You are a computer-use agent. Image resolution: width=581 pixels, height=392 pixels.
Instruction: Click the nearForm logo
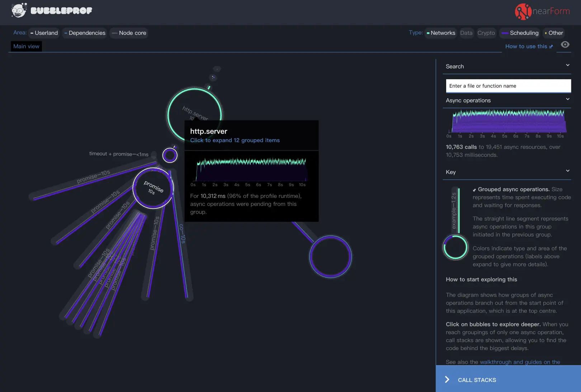[x=542, y=11]
